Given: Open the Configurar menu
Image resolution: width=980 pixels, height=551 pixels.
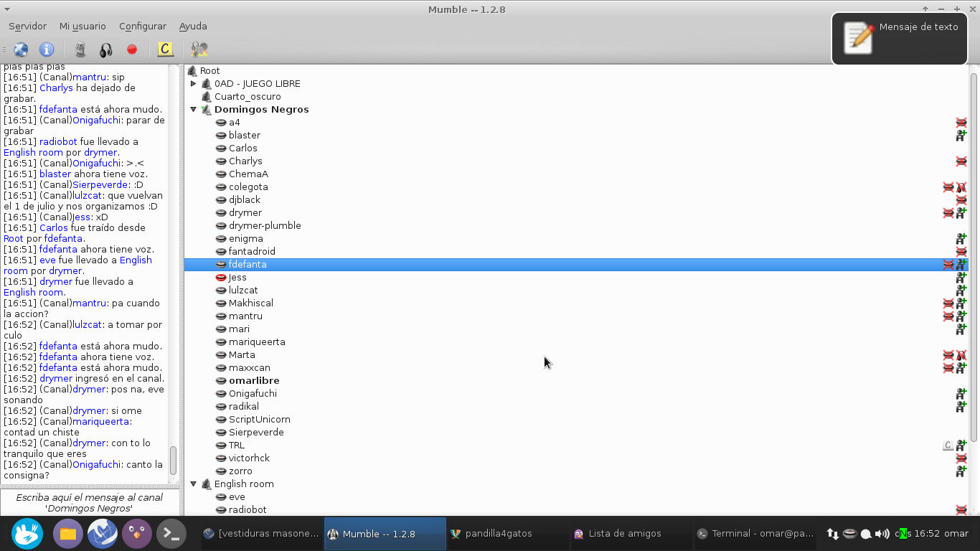Looking at the screenshot, I should point(143,26).
